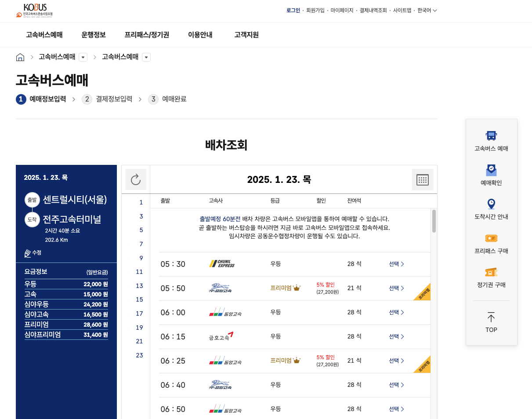Expand the second breadcrumb dropdown arrow
532x419 pixels.
[146, 57]
